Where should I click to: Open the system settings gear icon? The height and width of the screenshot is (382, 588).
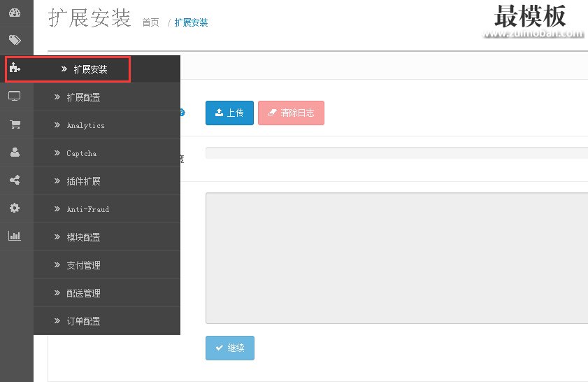pos(15,208)
